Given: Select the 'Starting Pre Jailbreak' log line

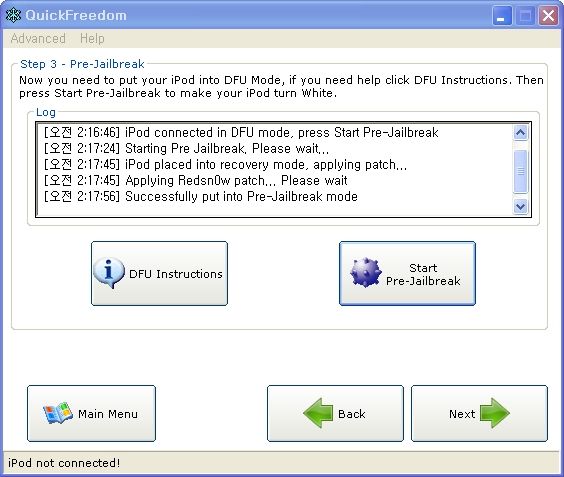Looking at the screenshot, I should pyautogui.click(x=186, y=148).
